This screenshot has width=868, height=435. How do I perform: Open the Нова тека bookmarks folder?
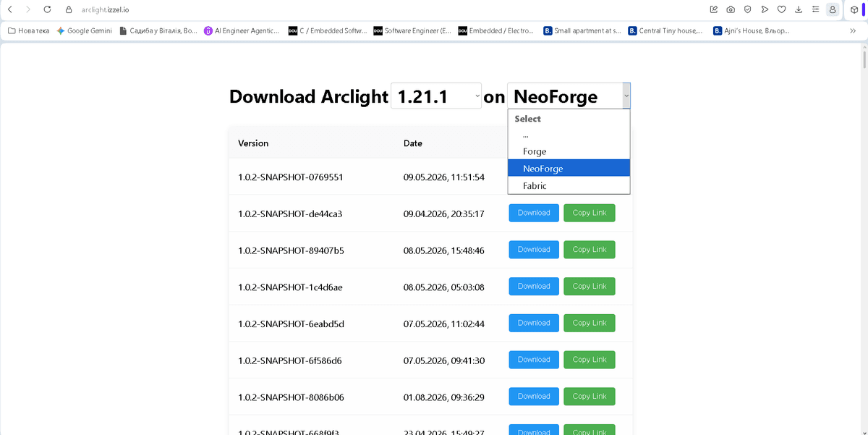coord(28,31)
